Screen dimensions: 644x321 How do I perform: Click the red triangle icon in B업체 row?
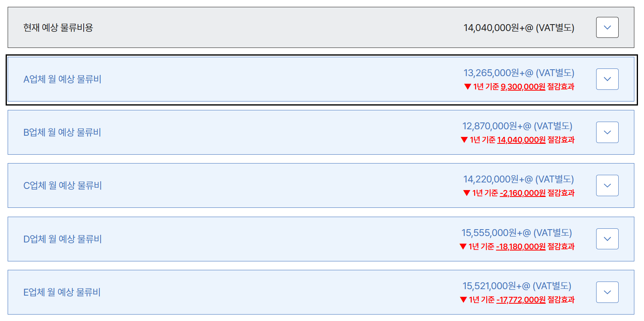pyautogui.click(x=464, y=140)
